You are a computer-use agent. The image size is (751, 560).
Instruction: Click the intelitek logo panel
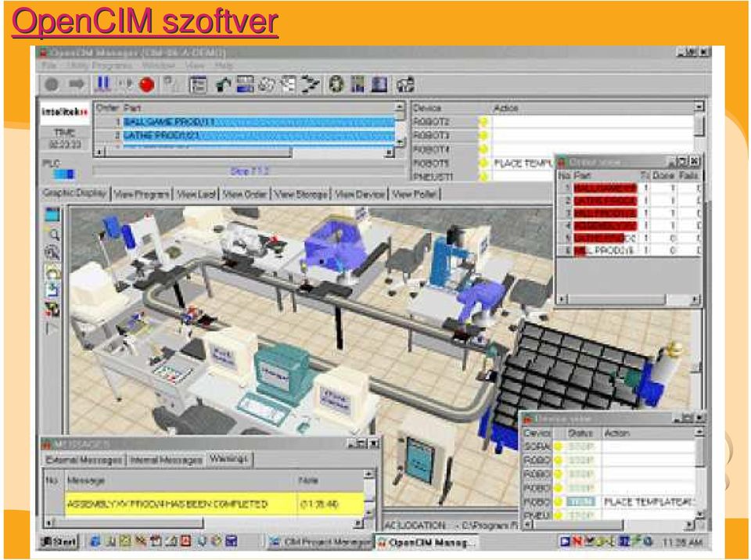click(65, 112)
